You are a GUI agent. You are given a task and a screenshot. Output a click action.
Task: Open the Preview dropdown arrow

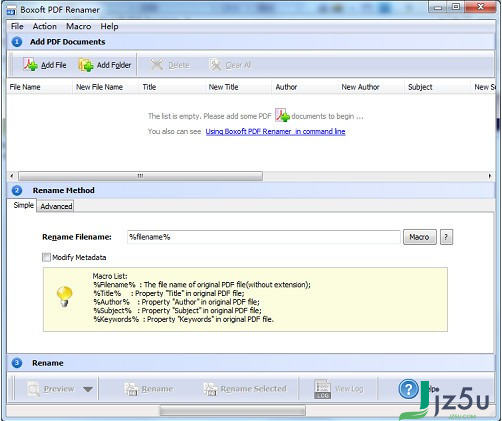click(88, 389)
